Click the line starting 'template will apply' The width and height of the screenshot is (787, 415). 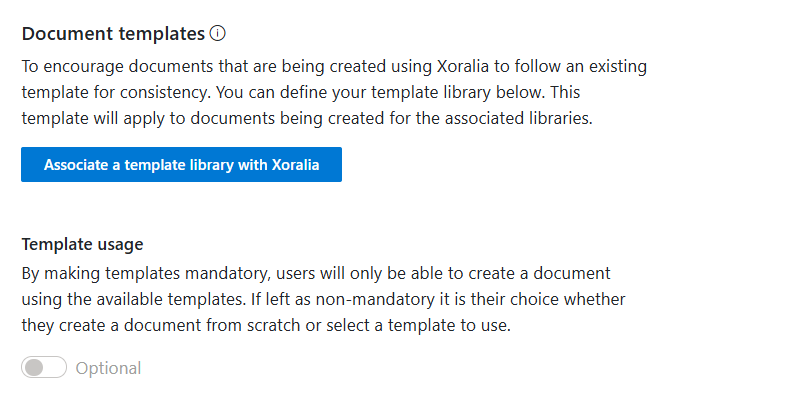[307, 118]
